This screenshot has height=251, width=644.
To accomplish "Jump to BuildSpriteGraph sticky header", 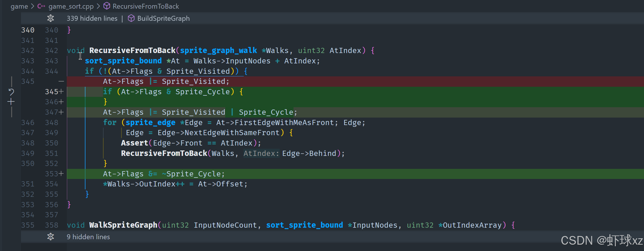I will pyautogui.click(x=163, y=18).
